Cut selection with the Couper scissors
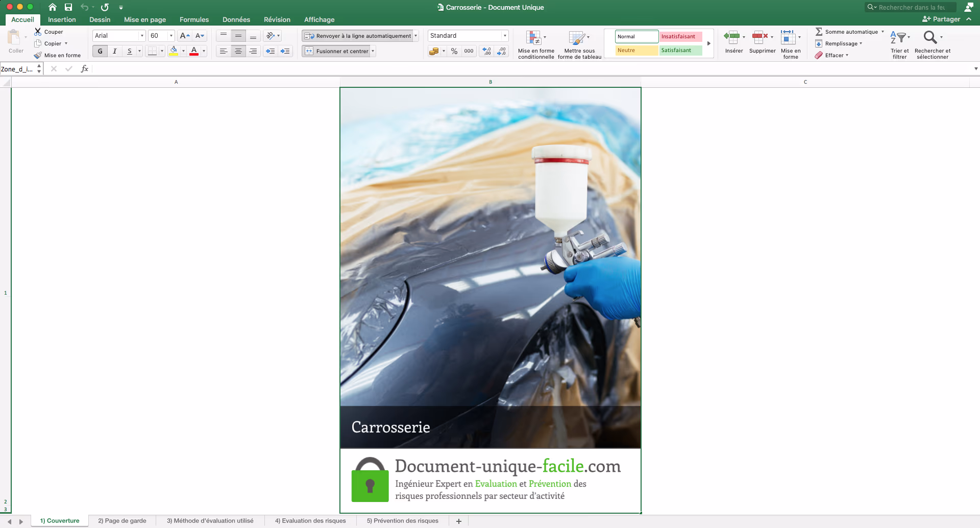Screen dimensions: 980x528 [x=38, y=32]
